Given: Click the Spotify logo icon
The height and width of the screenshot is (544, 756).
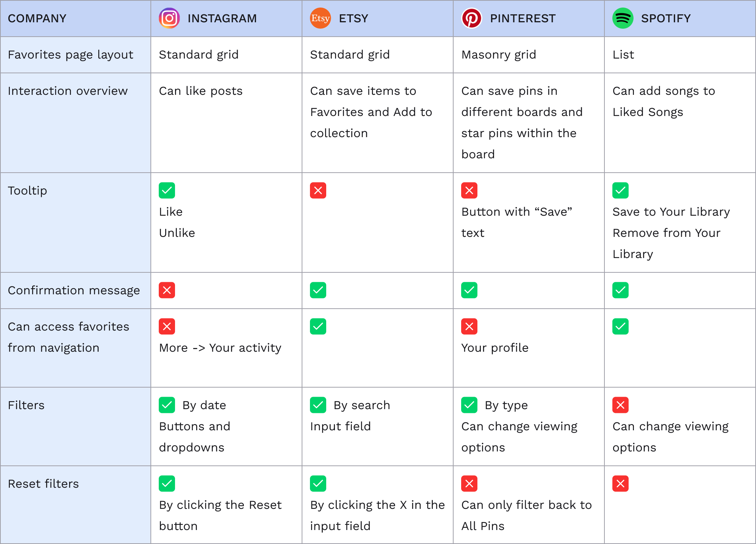Looking at the screenshot, I should [x=623, y=18].
